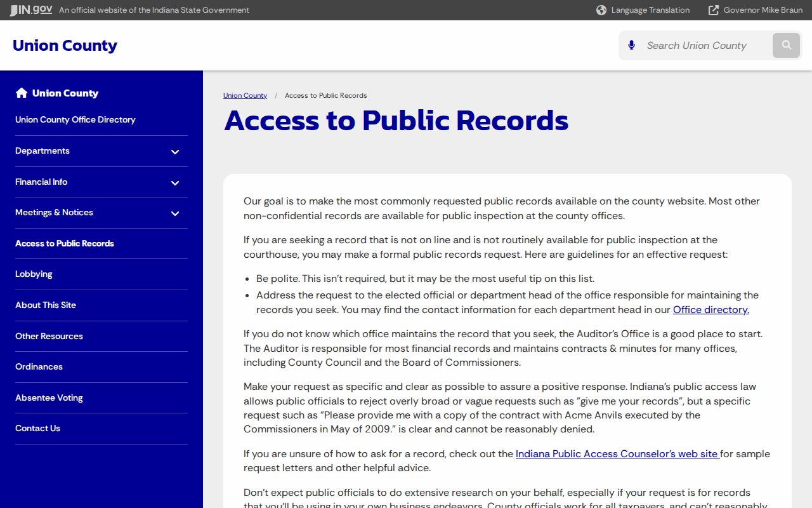Image resolution: width=812 pixels, height=508 pixels.
Task: Click the magnifying glass search button
Action: click(787, 45)
